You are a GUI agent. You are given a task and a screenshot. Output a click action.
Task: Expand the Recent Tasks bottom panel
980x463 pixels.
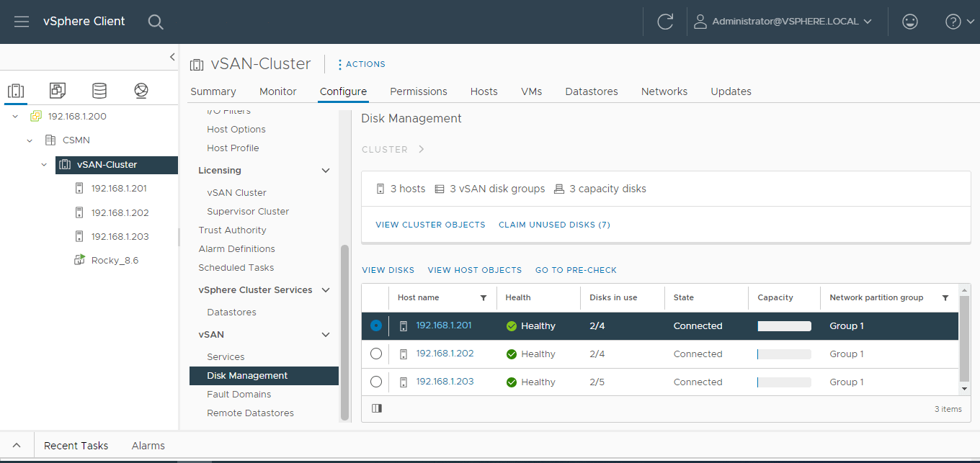[x=17, y=446]
